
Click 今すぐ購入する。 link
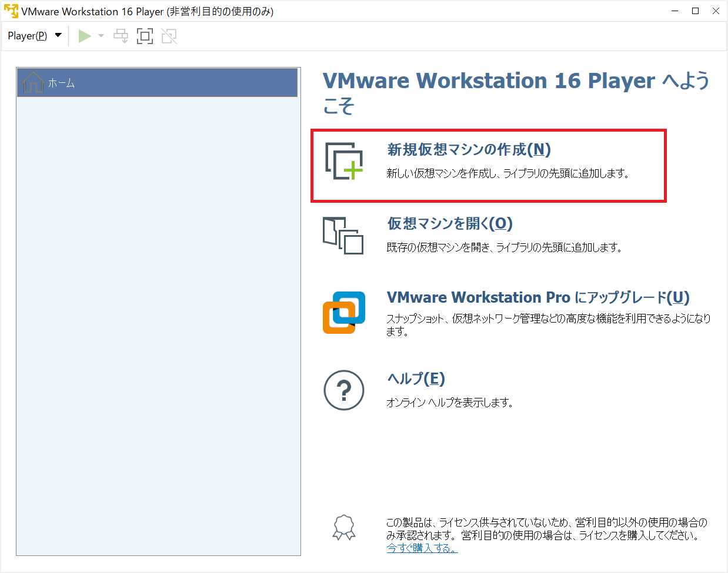point(422,548)
